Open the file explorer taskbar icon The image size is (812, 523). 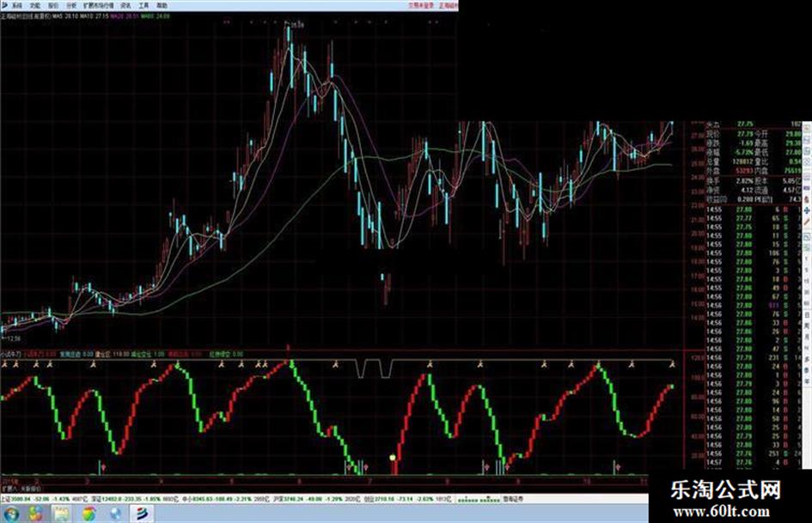(x=62, y=514)
